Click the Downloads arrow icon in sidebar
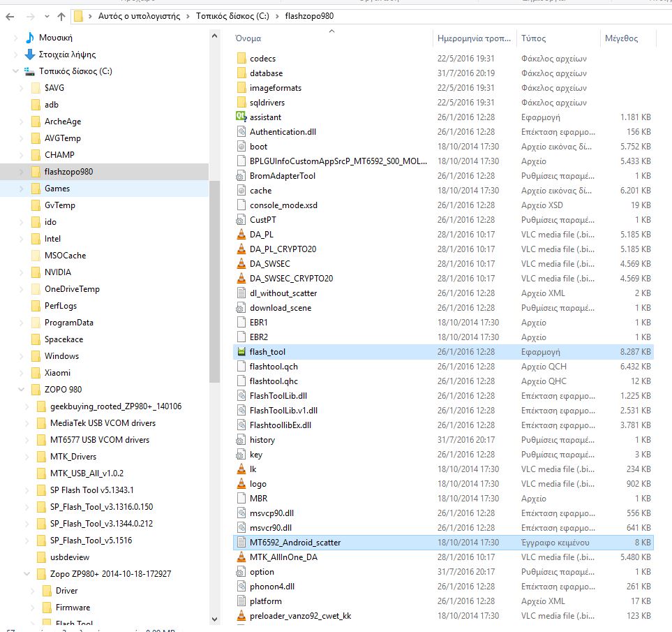This screenshot has width=672, height=632. coord(30,54)
